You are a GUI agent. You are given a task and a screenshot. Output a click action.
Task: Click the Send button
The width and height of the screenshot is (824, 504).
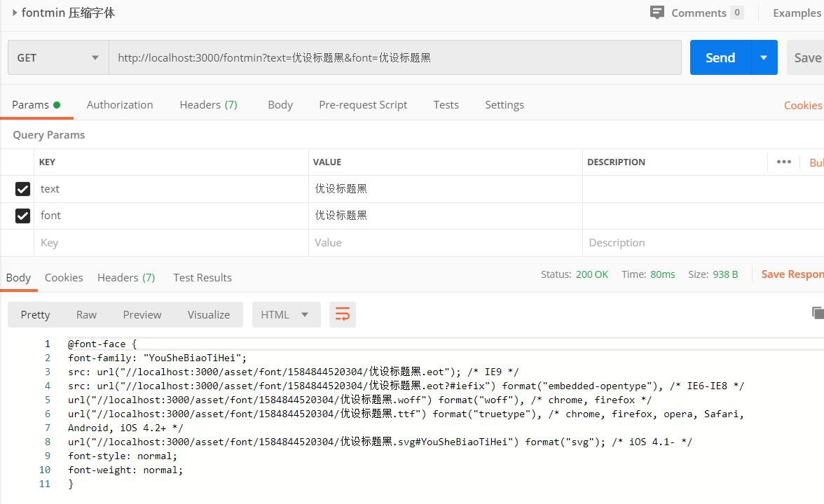point(720,57)
